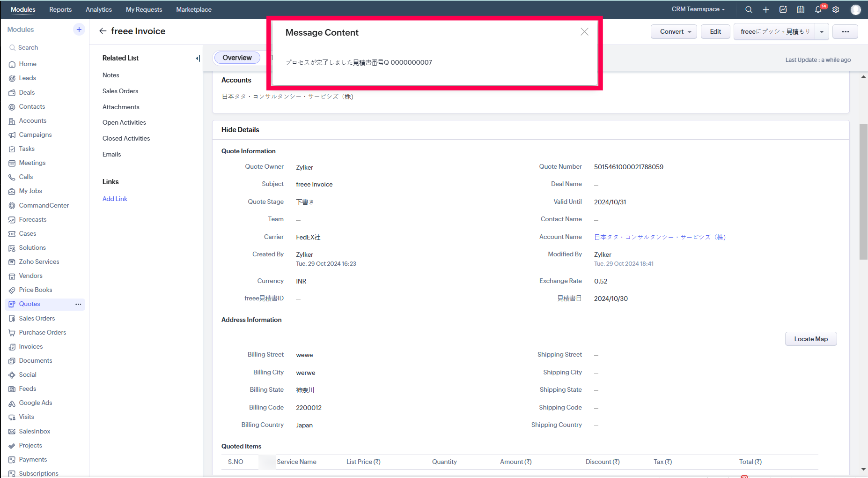
Task: Open the freee push button dropdown arrow
Action: point(822,32)
